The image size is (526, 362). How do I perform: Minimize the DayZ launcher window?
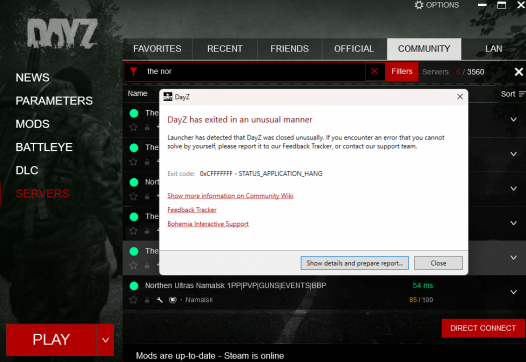(482, 5)
